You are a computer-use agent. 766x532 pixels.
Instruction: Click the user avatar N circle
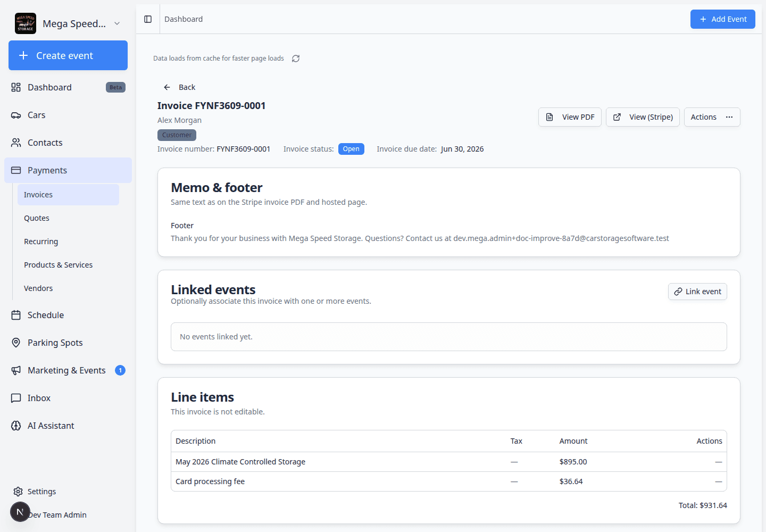(20, 512)
